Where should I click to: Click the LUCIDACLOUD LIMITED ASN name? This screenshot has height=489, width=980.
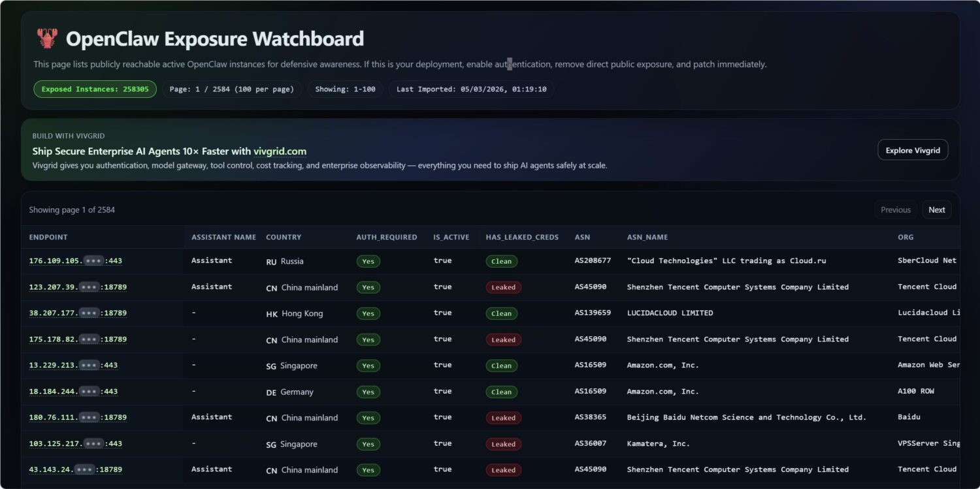coord(670,313)
